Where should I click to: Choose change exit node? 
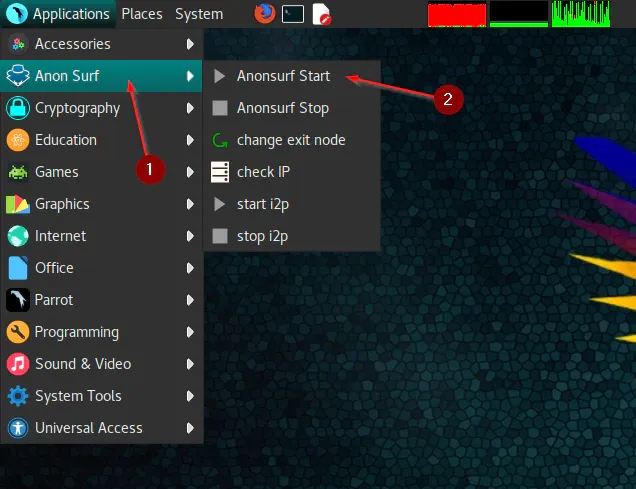[292, 140]
